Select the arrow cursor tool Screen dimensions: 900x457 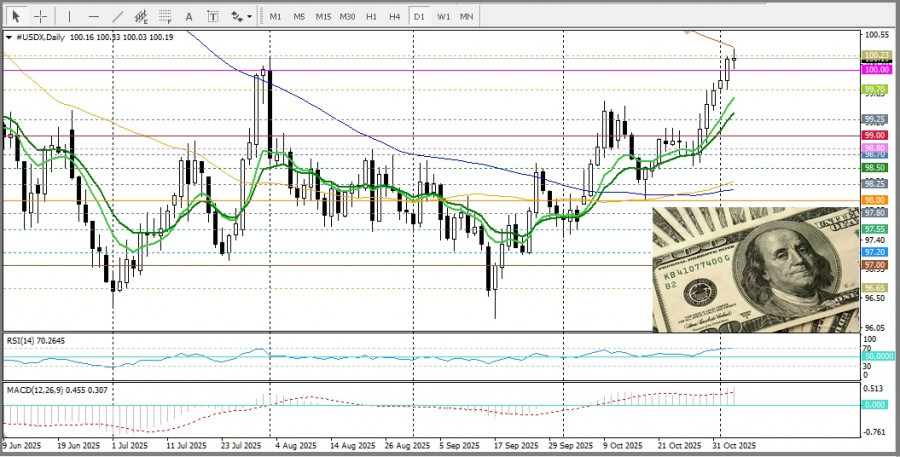tap(15, 16)
